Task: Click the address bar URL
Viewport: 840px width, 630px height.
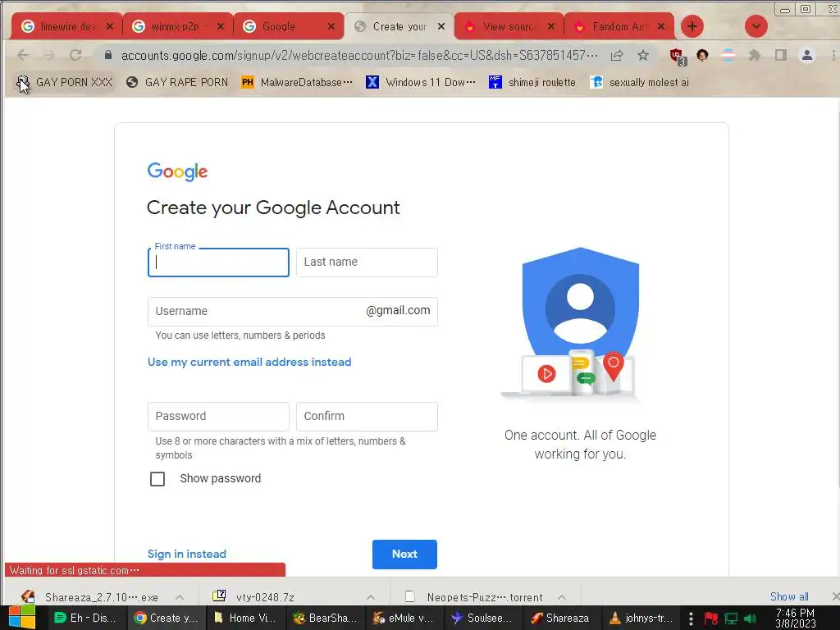Action: pos(359,55)
